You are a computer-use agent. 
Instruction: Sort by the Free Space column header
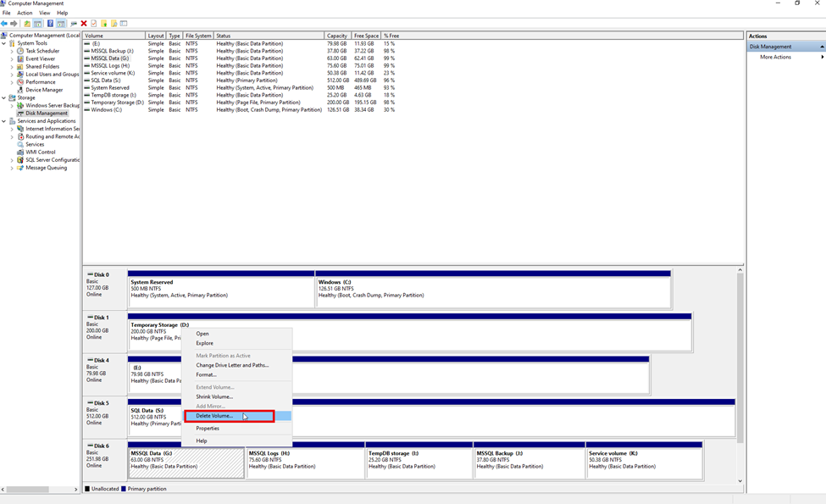click(x=366, y=36)
